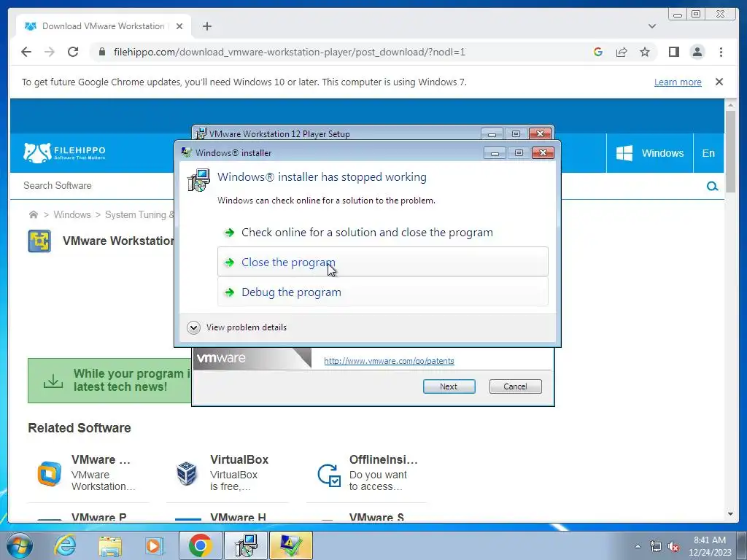Click the VMware Workstation app icon
The image size is (747, 560).
coord(39,241)
